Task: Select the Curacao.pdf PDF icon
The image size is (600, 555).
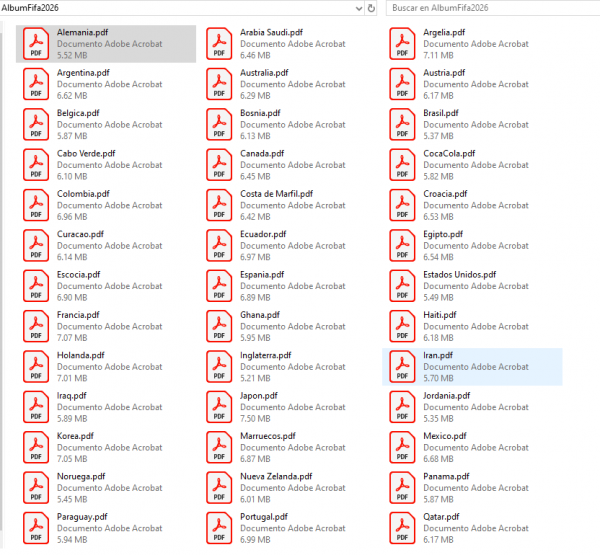Action: tap(36, 246)
